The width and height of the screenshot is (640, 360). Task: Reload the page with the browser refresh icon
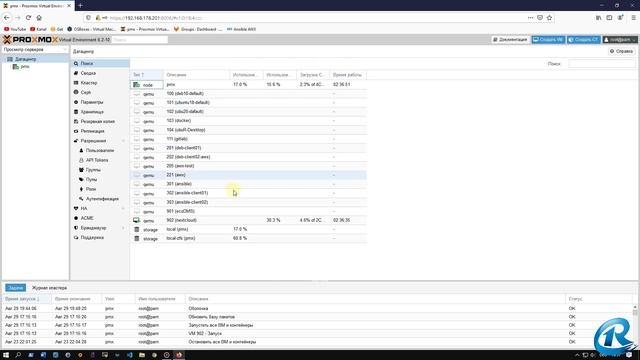[28, 18]
